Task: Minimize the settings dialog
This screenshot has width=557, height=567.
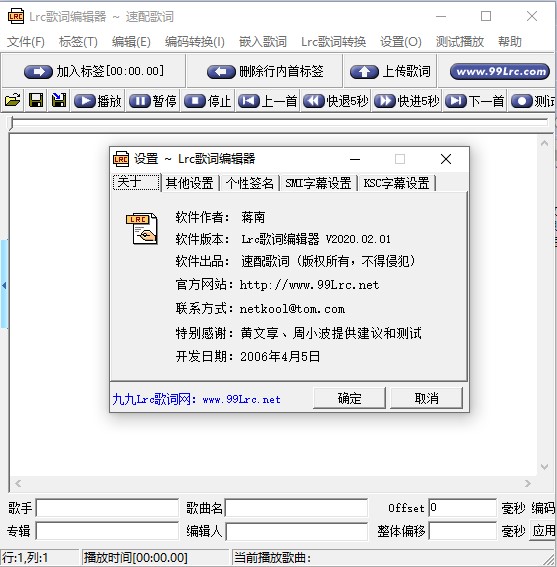Action: click(355, 159)
